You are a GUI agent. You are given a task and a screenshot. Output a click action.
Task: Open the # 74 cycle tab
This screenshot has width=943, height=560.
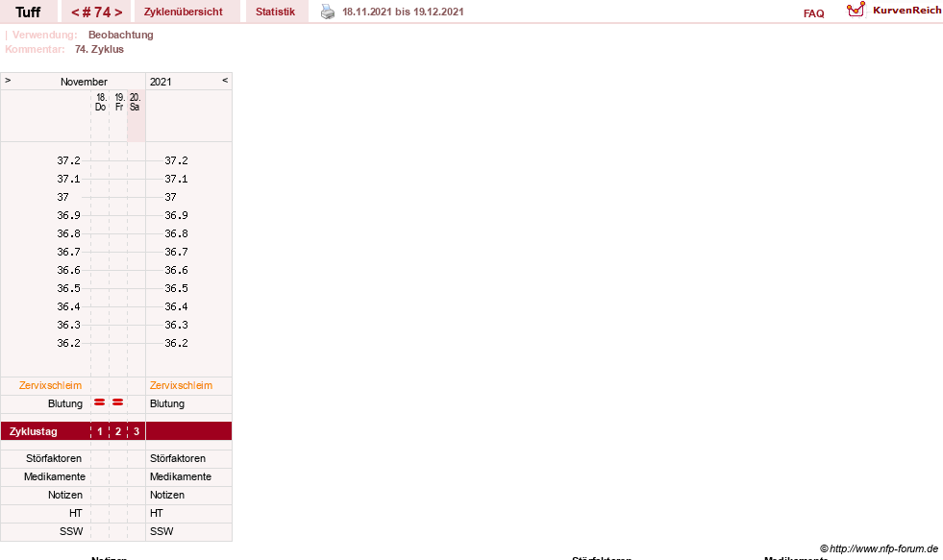96,12
